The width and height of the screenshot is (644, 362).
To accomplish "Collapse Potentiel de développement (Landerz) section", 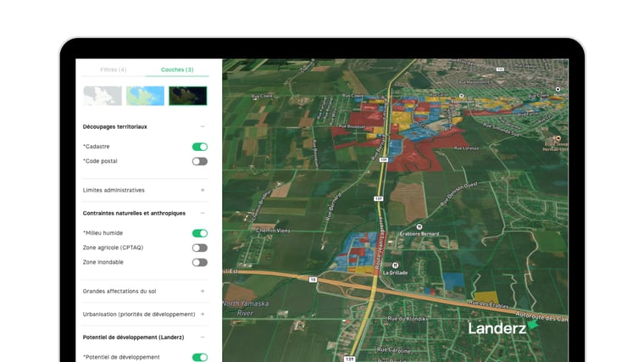I will coord(203,337).
